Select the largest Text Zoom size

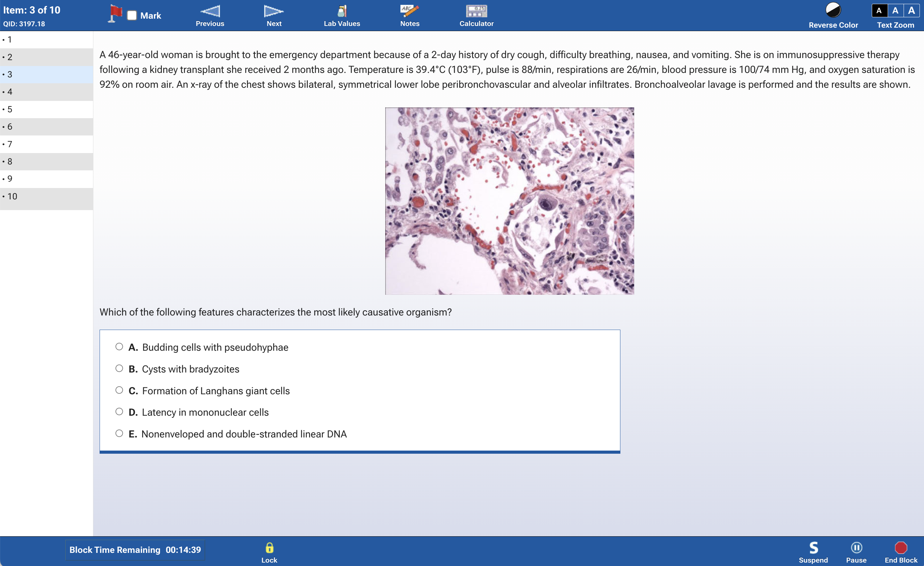click(912, 10)
